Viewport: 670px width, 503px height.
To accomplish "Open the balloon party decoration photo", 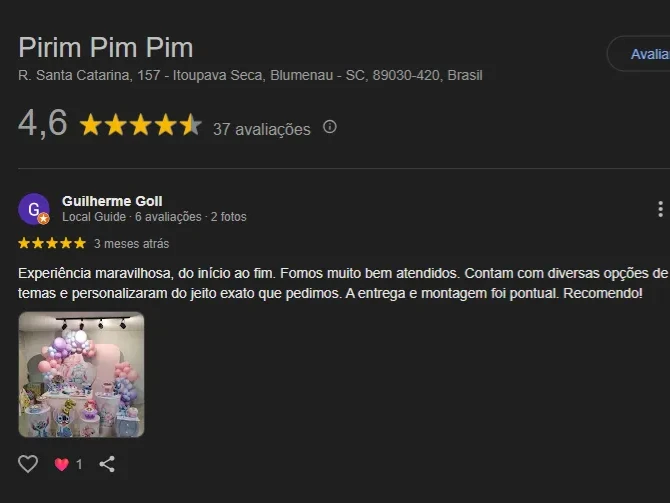I will click(81, 374).
